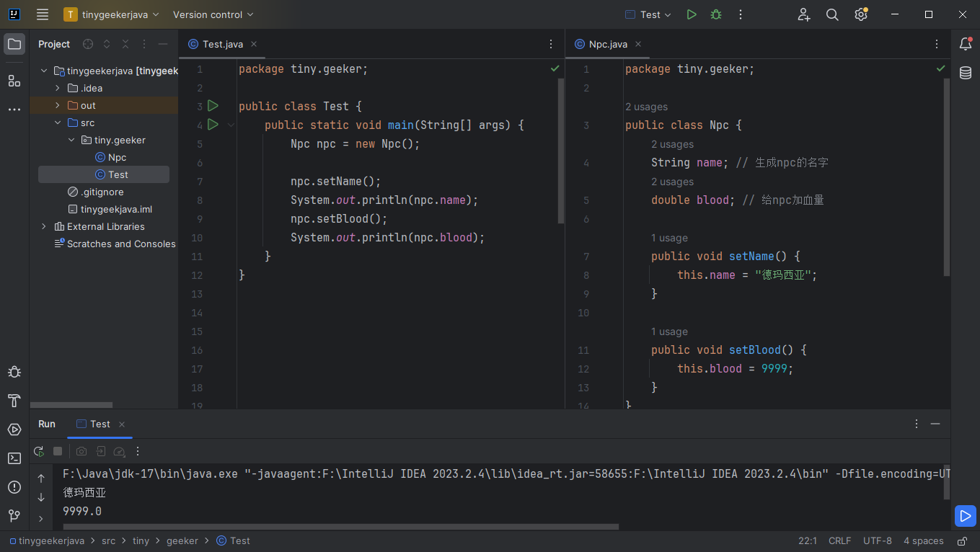Close the Npc.java tab
Screen dimensions: 980x552
point(638,44)
